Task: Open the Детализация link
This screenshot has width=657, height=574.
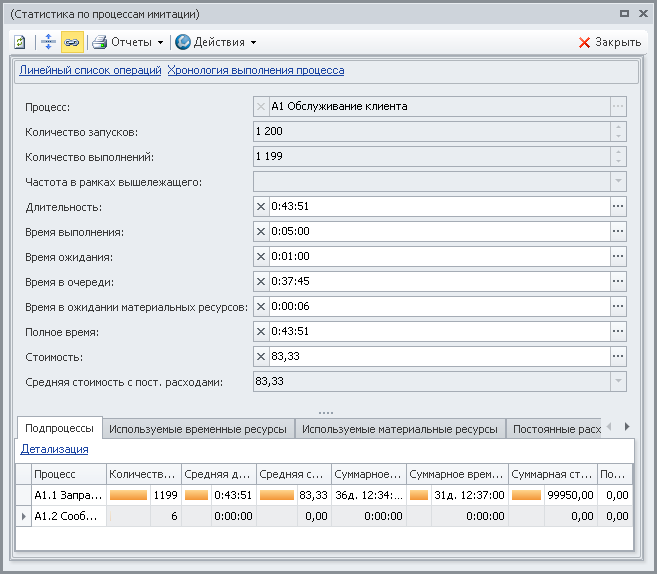Action: (x=54, y=449)
